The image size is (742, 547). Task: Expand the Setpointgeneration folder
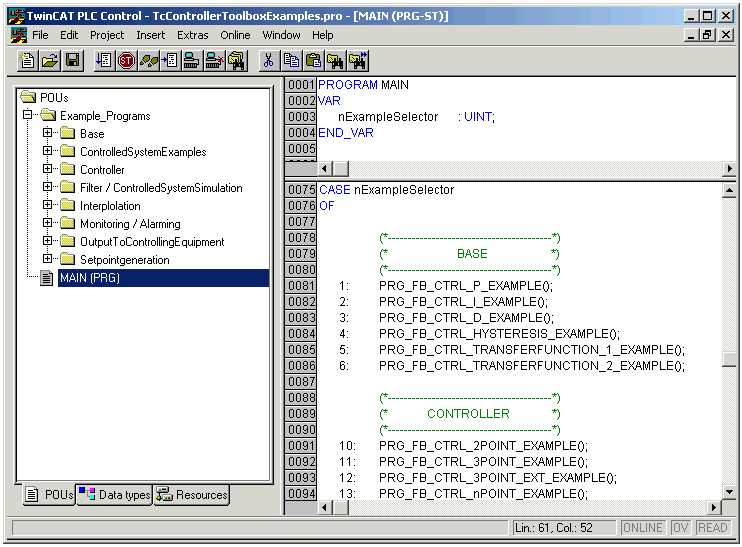[47, 258]
